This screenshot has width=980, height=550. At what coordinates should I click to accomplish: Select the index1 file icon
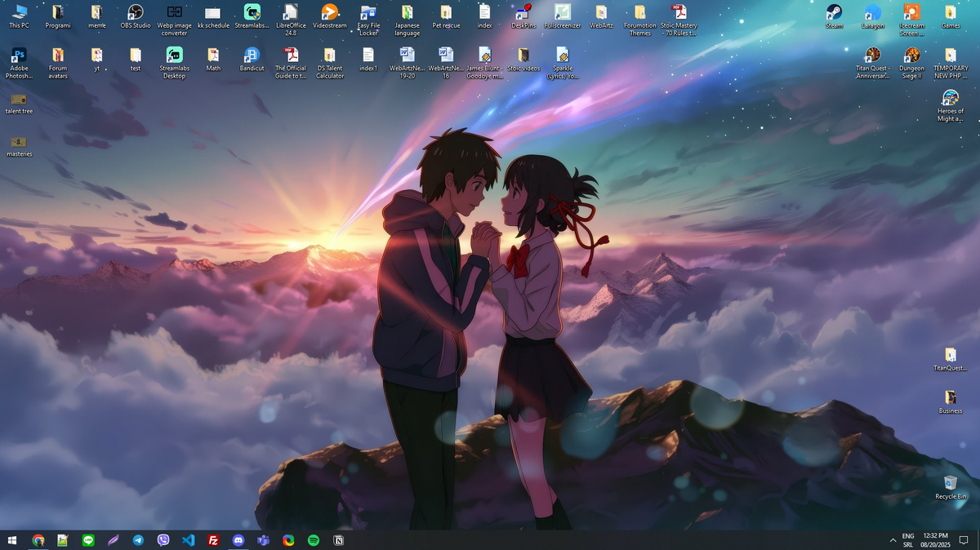(x=368, y=60)
